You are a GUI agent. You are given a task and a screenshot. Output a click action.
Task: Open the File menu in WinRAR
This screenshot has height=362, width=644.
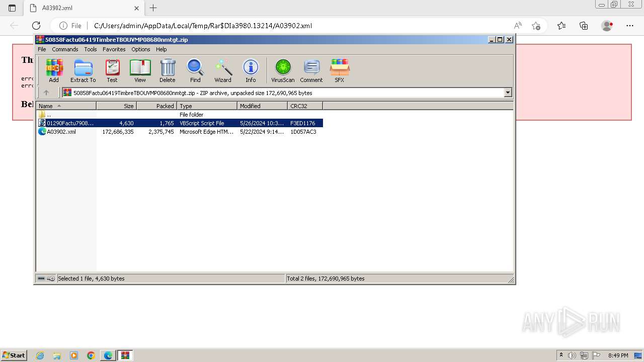click(42, 49)
